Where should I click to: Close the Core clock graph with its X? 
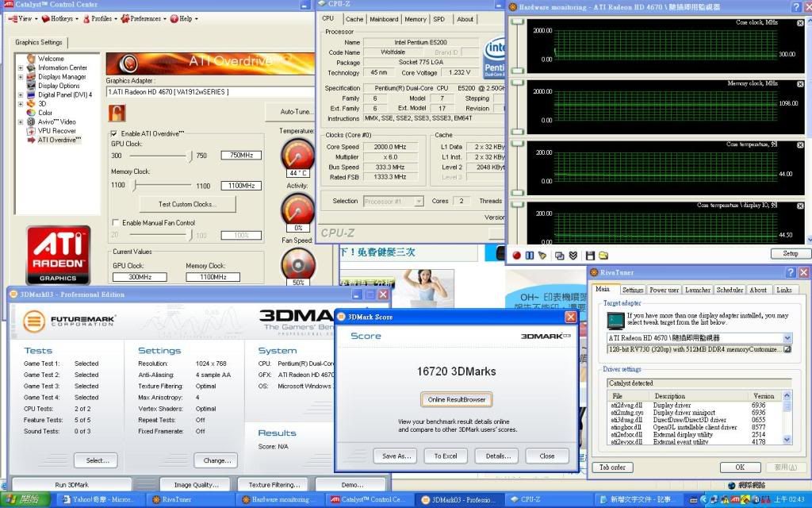click(800, 23)
